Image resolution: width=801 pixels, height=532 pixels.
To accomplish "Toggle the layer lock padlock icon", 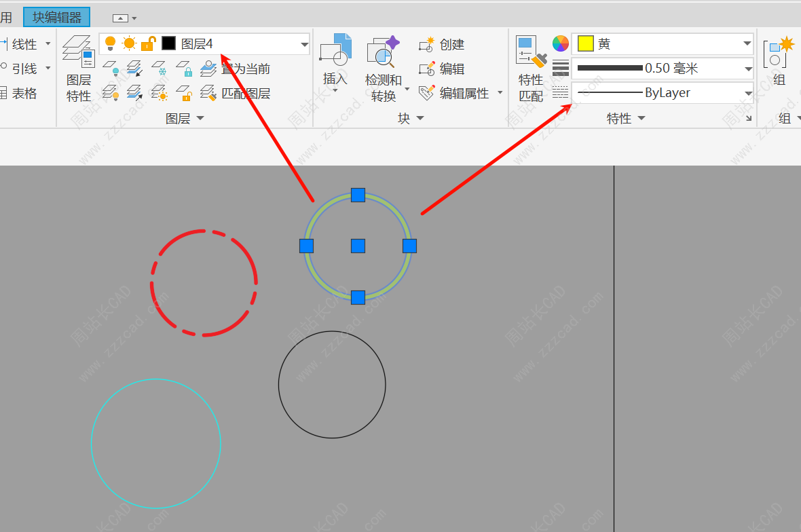I will [x=148, y=44].
